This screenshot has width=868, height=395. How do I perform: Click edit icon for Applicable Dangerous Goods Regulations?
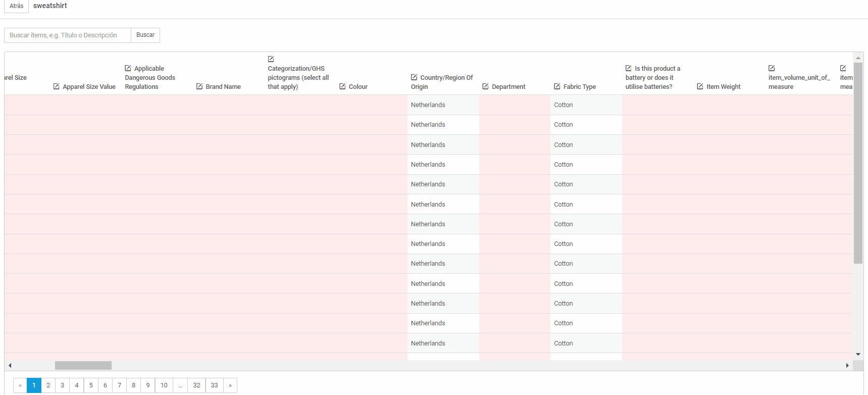pyautogui.click(x=128, y=68)
